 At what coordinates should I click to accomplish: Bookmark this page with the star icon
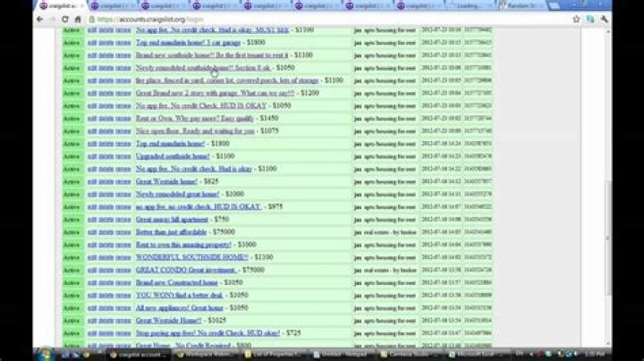(x=575, y=19)
